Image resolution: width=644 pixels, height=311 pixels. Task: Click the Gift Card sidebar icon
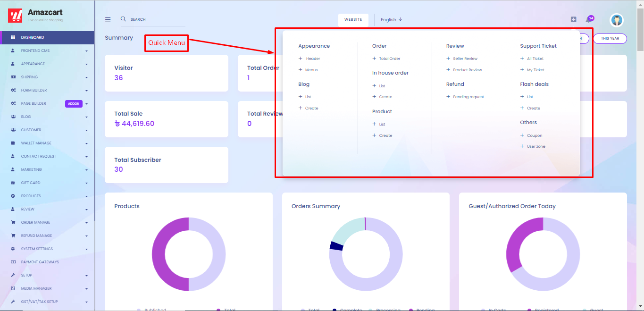pos(13,183)
